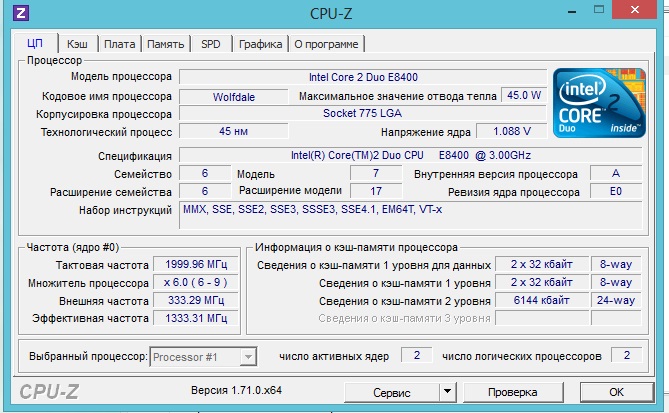Select the Память tab
The width and height of the screenshot is (669, 413).
click(x=166, y=44)
